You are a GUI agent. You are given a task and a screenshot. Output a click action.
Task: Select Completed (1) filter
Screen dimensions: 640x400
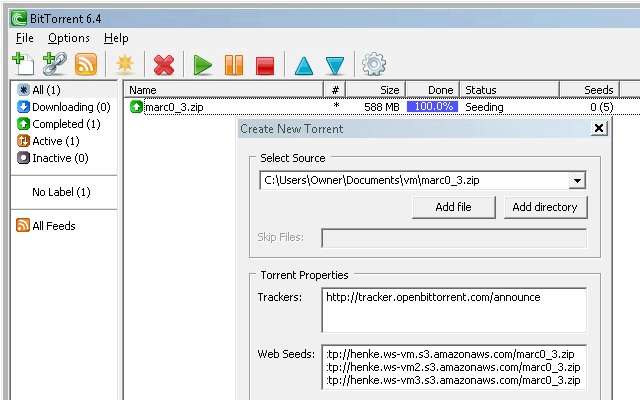pyautogui.click(x=66, y=124)
